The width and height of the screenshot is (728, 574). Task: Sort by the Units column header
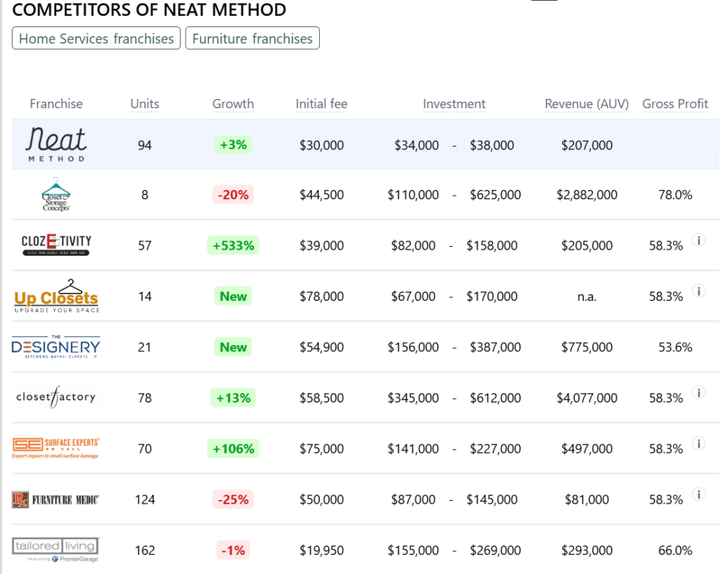coord(145,104)
